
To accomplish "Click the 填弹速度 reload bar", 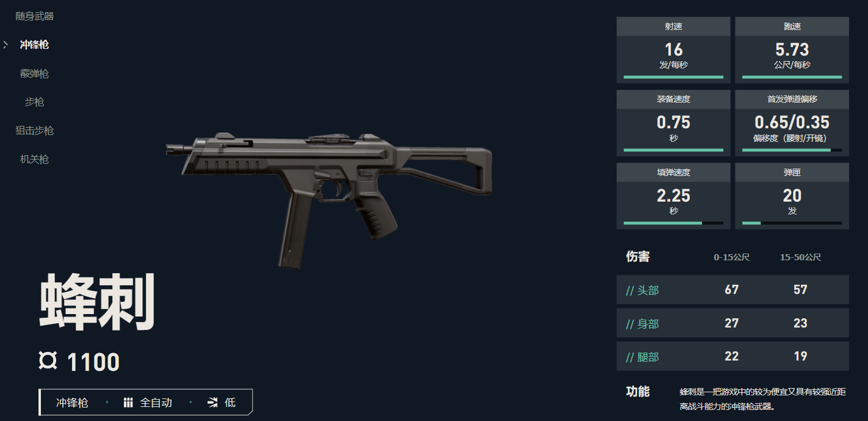I will click(x=673, y=223).
